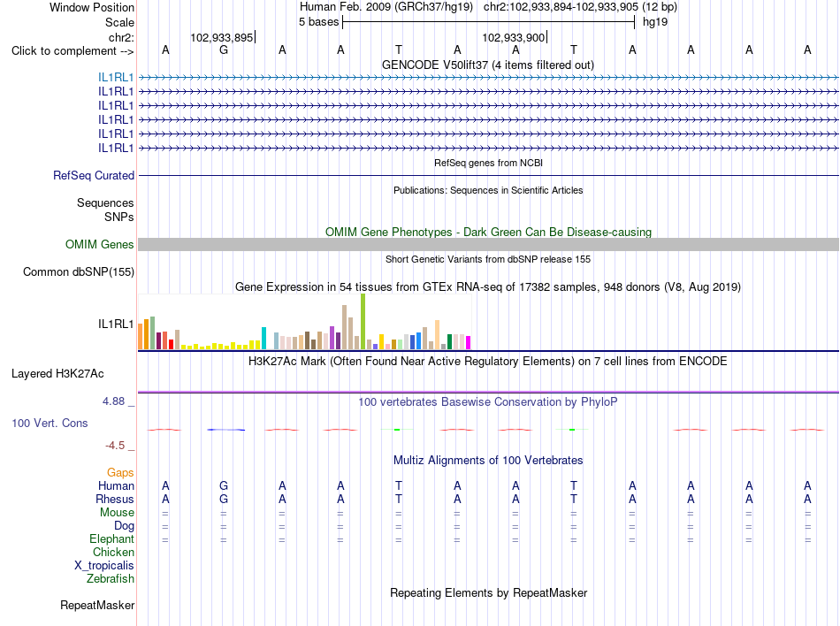Click the G base in the complement sequence row
The width and height of the screenshot is (840, 626).
(224, 50)
